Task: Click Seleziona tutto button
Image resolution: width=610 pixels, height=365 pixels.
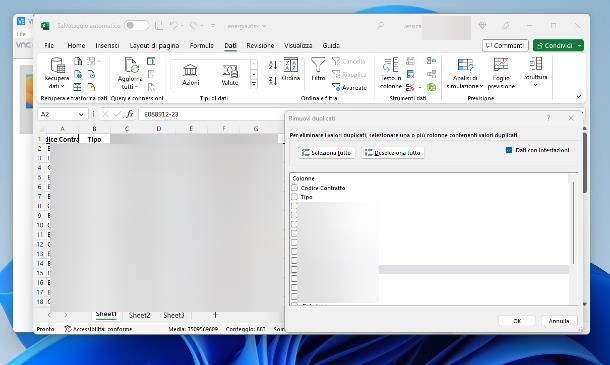Action: [x=327, y=153]
